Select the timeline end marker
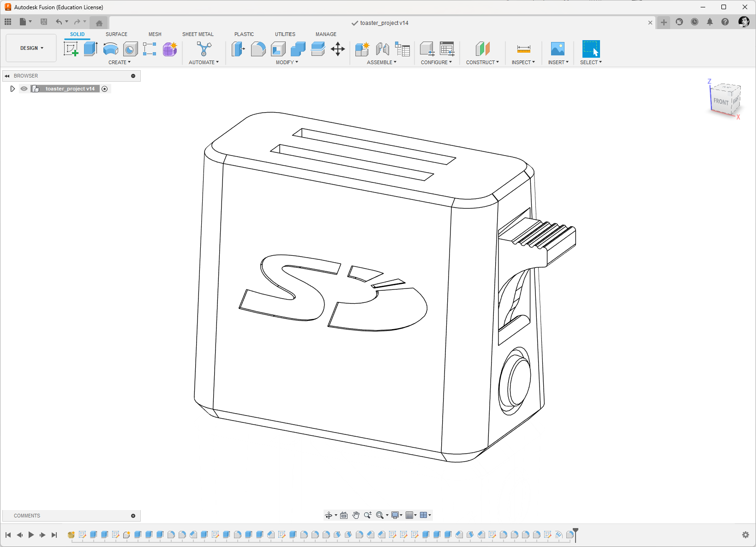756x547 pixels. tap(576, 535)
